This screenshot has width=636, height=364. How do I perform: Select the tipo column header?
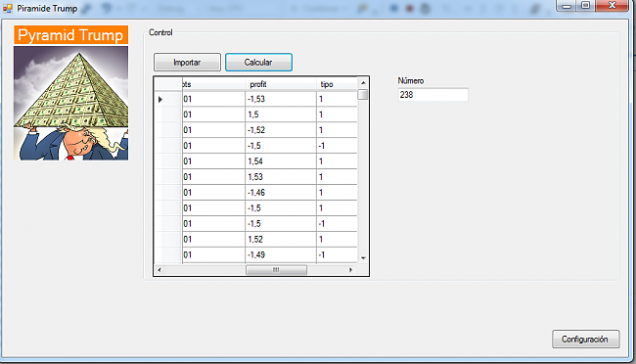337,84
